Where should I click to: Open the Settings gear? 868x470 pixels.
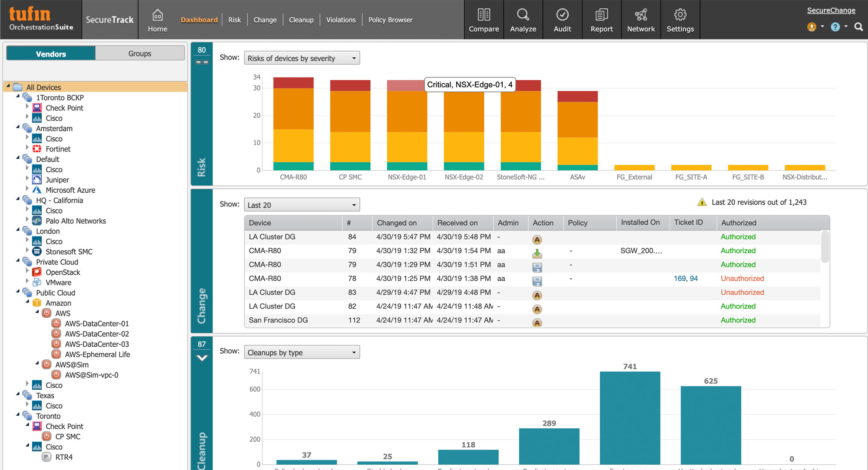pos(680,20)
